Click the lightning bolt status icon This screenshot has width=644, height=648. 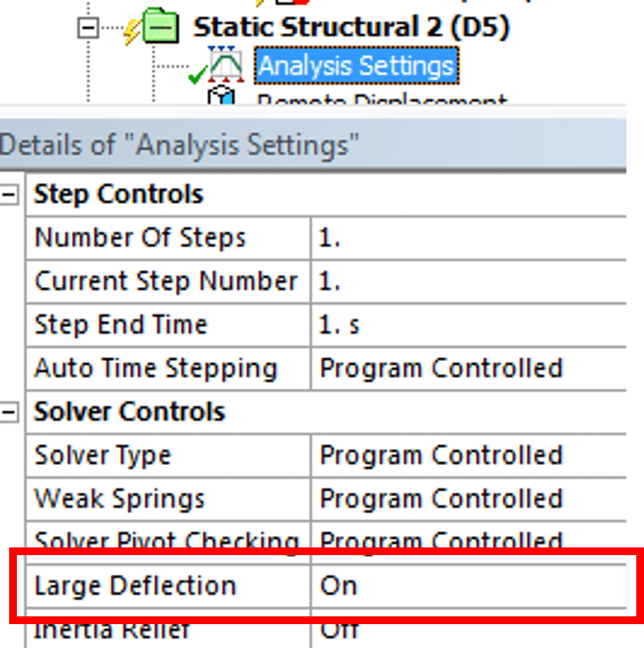click(132, 32)
